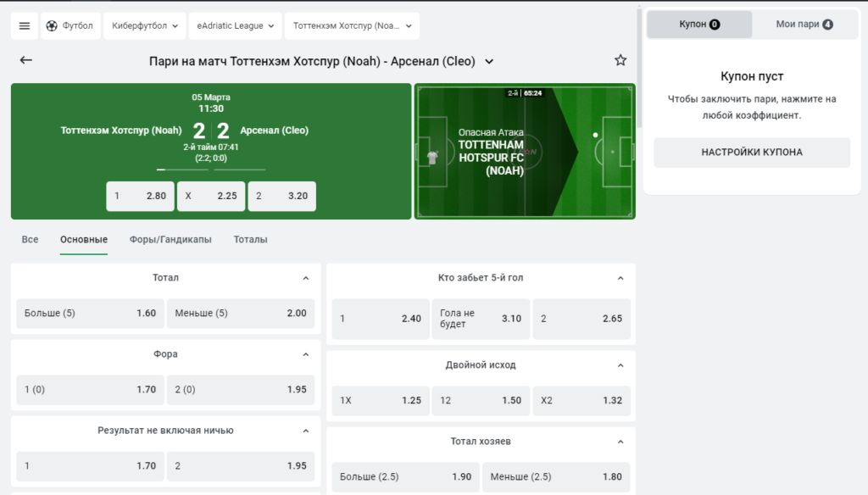868x495 pixels.
Task: Bet on Гола не будет at 3.10
Action: (481, 319)
